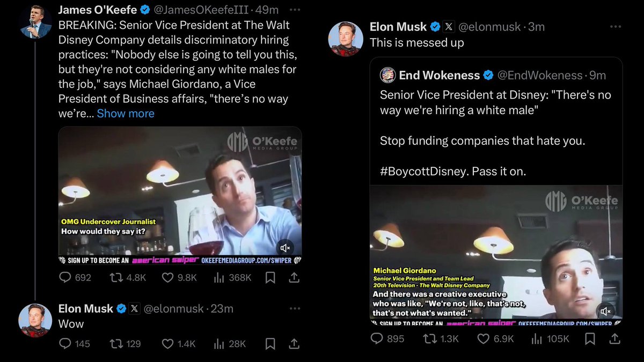Repost James O'Keefe's 4.8K-repost tweet

116,277
